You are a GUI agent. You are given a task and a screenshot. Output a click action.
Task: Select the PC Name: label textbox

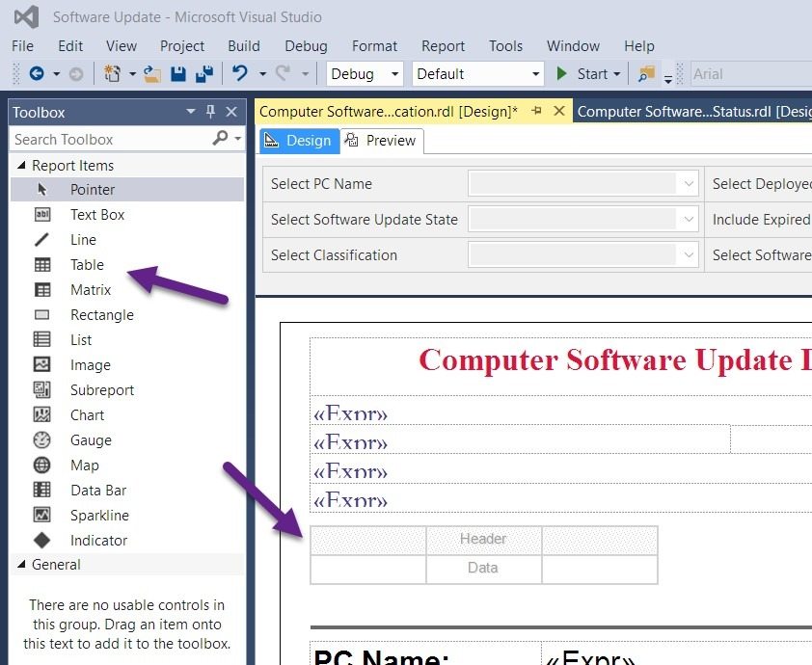425,653
